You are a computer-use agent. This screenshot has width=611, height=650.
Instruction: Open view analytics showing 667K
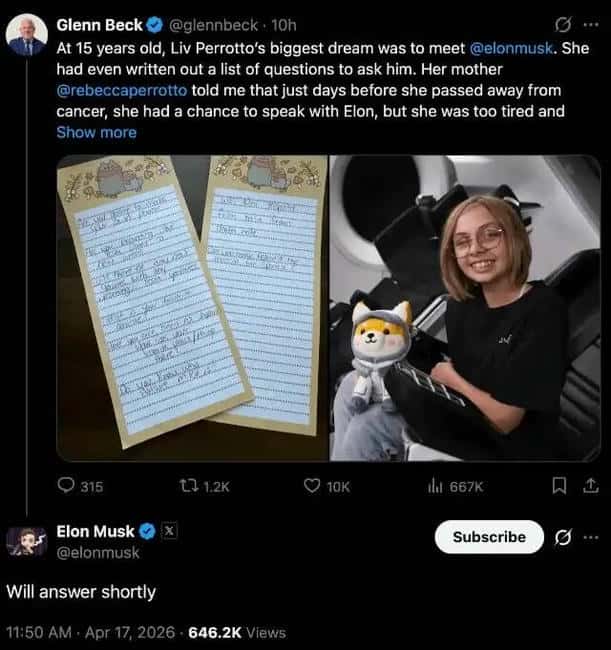coord(433,486)
